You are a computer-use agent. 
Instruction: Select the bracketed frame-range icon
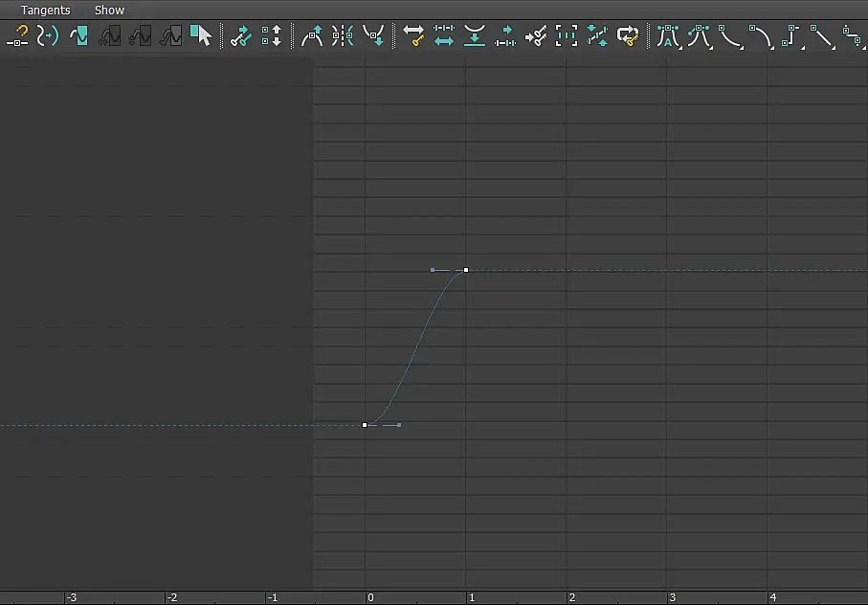(566, 36)
